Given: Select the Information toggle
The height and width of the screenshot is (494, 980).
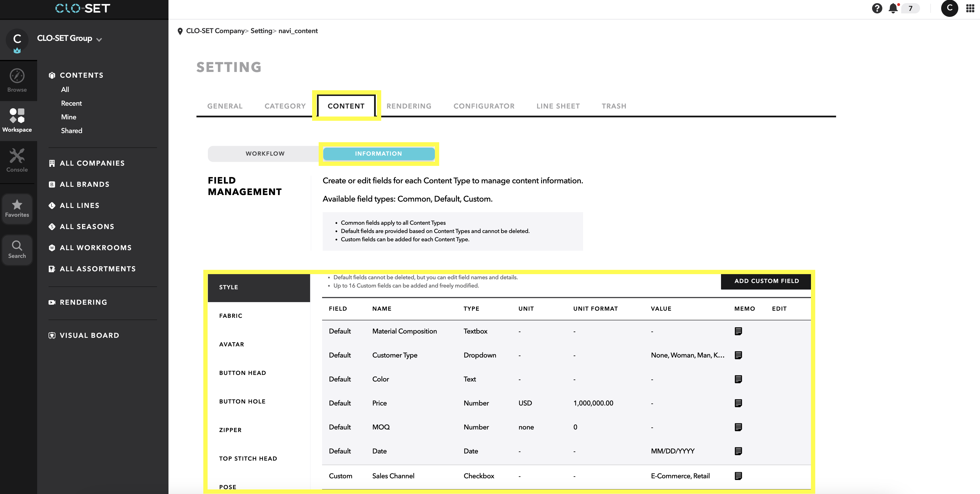Looking at the screenshot, I should pos(379,154).
